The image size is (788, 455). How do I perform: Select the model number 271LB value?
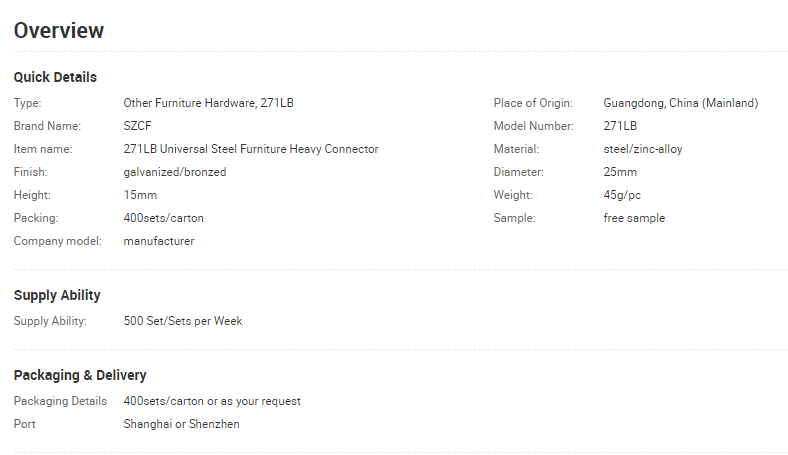(x=620, y=126)
